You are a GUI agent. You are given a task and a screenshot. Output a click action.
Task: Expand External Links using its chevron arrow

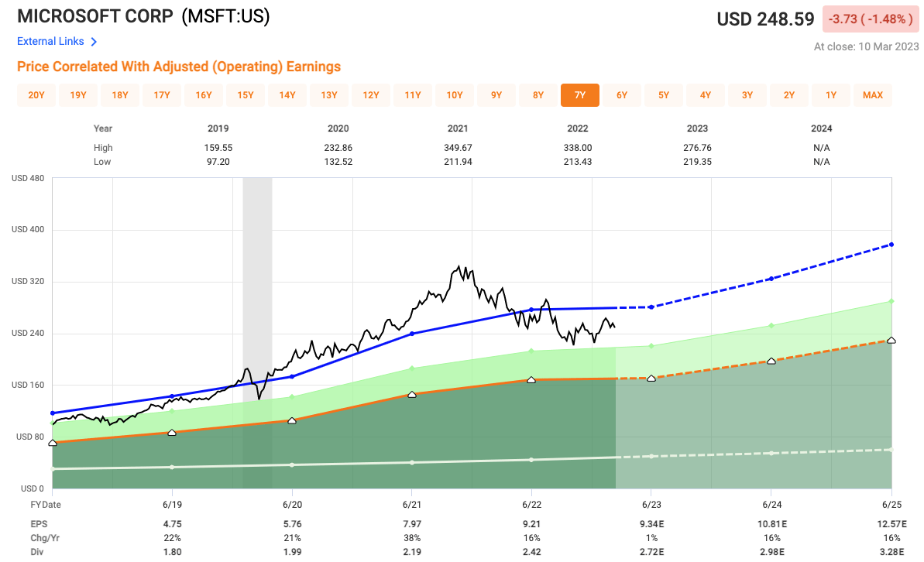(95, 42)
